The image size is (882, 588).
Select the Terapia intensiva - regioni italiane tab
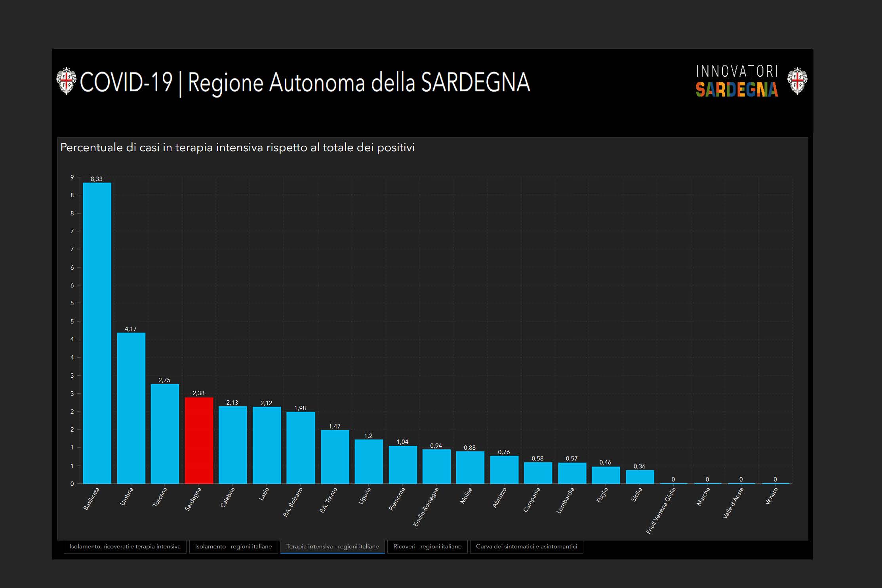click(332, 546)
